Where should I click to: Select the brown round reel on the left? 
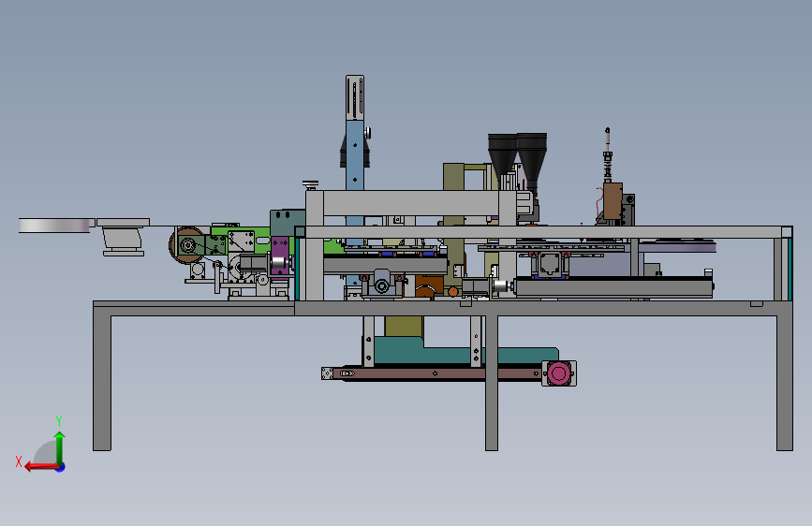[x=185, y=245]
